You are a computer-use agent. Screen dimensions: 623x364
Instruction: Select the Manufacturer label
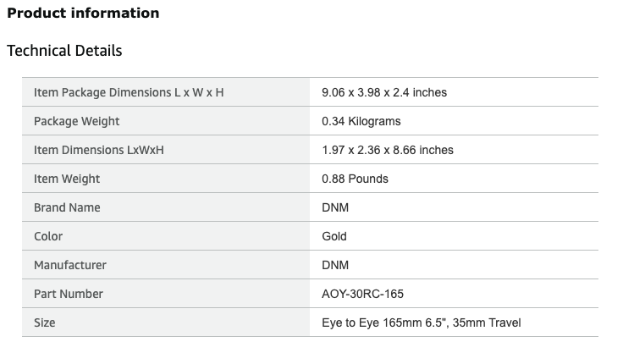[x=70, y=265]
